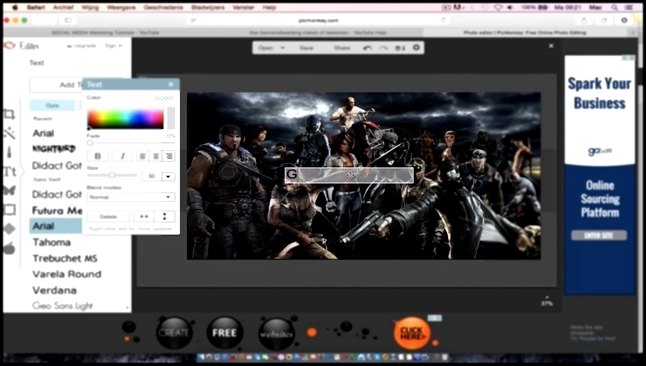646x366 pixels.
Task: Select the Crop tool in the PicMonkey sidebar
Action: (9, 114)
